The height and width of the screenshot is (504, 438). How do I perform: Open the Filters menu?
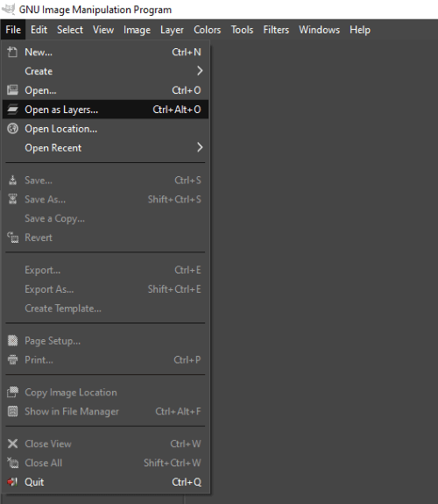tap(276, 30)
